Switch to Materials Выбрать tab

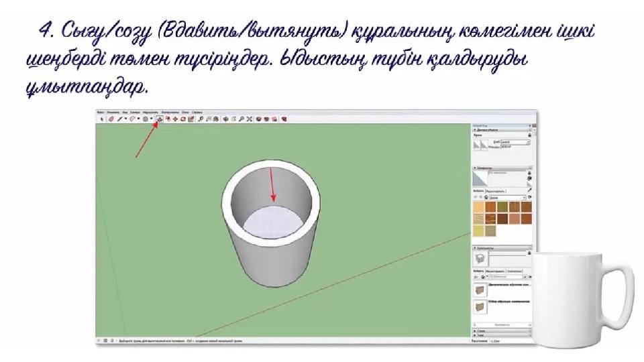point(478,191)
